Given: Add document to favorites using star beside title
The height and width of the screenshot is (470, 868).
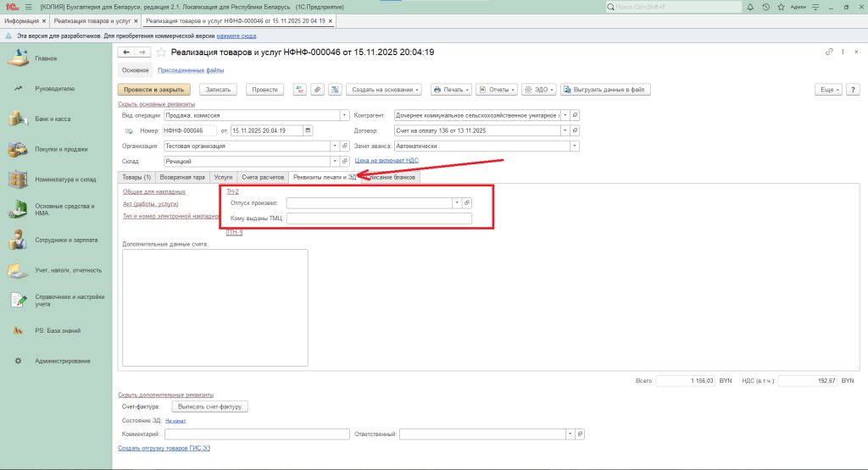Looking at the screenshot, I should point(161,53).
